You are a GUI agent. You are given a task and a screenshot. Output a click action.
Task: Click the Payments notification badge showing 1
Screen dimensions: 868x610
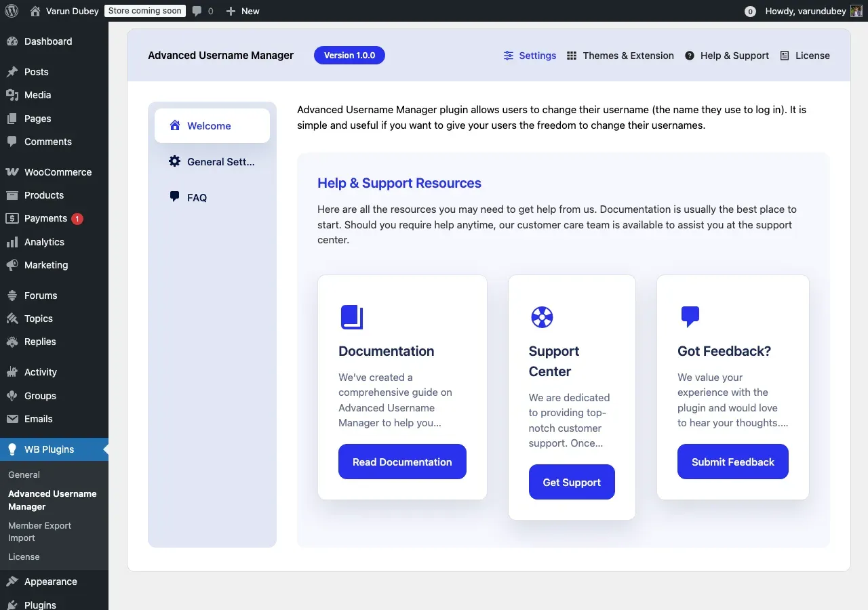coord(77,218)
